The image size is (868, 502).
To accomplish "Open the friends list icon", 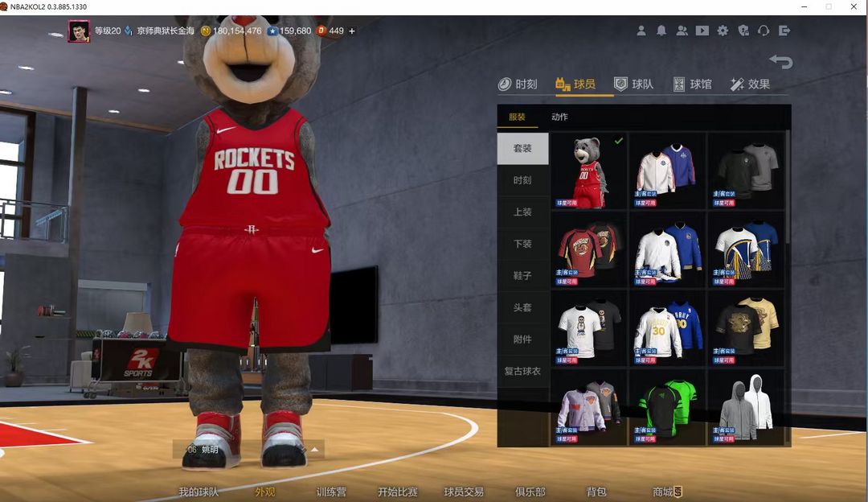I will [682, 31].
